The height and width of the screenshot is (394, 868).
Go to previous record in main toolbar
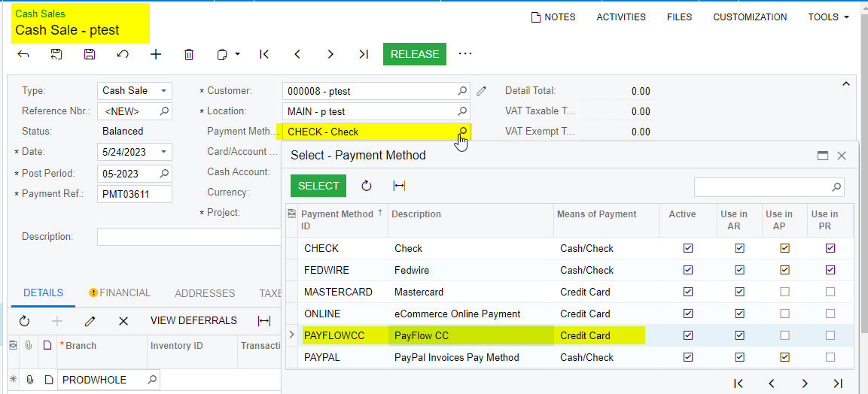click(x=297, y=54)
